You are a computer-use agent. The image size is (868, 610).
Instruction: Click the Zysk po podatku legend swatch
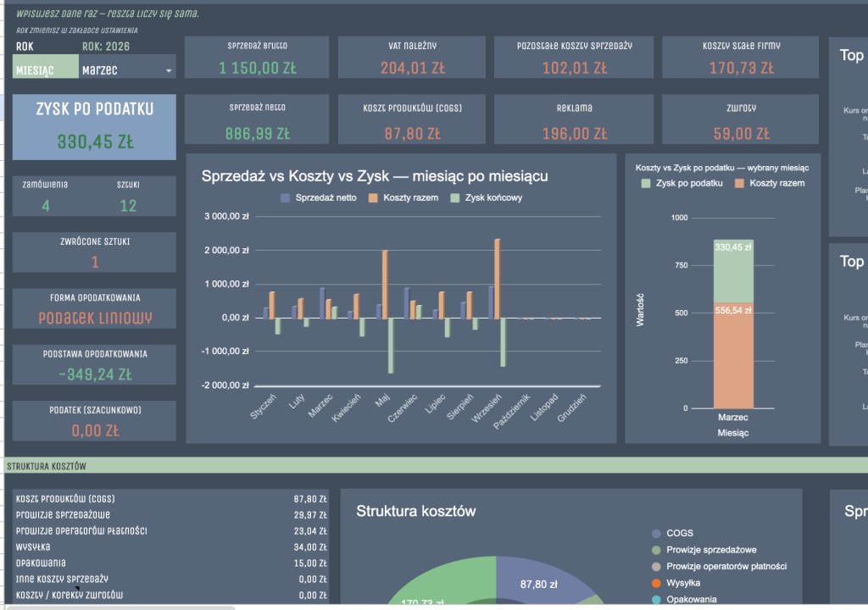pos(645,183)
